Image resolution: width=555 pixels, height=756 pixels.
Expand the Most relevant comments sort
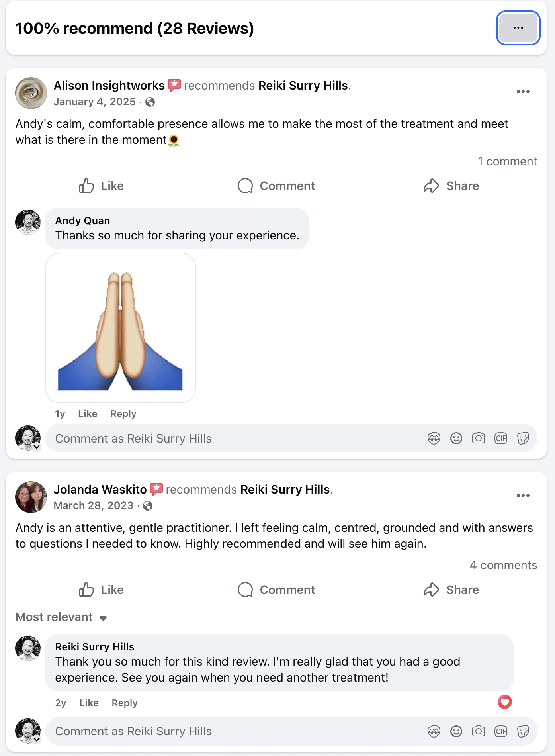point(61,617)
